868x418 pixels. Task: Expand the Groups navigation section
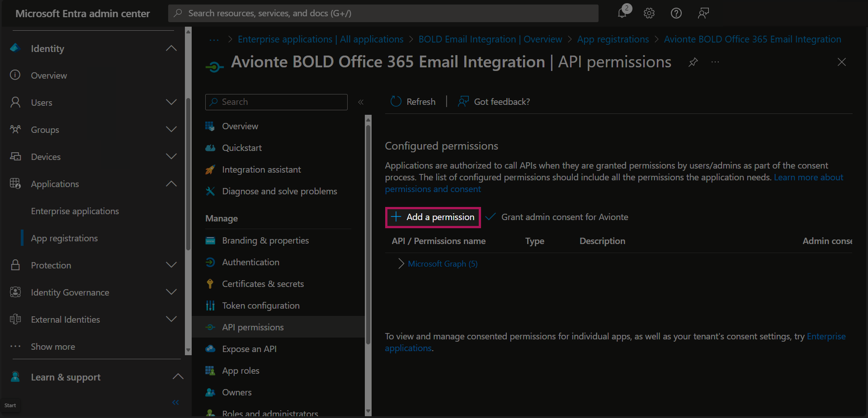[x=171, y=130]
